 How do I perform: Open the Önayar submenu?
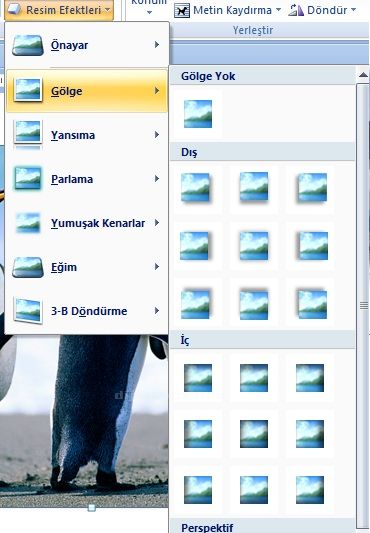87,45
